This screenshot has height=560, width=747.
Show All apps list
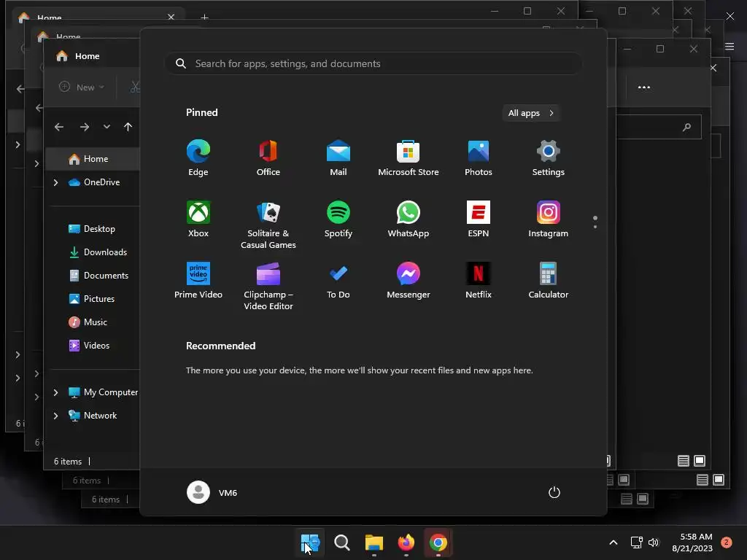click(x=531, y=113)
